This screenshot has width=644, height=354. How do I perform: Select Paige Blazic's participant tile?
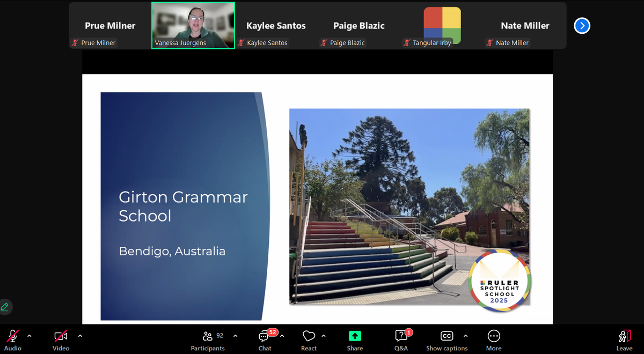tap(358, 26)
